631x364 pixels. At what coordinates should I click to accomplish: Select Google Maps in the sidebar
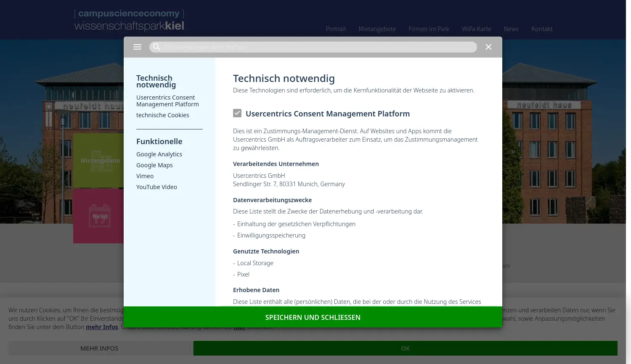point(154,165)
